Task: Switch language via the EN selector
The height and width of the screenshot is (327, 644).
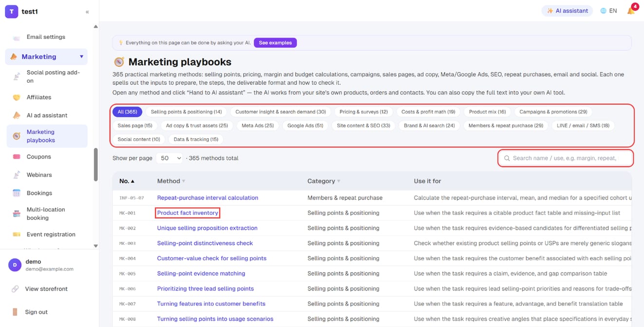Action: tap(608, 11)
